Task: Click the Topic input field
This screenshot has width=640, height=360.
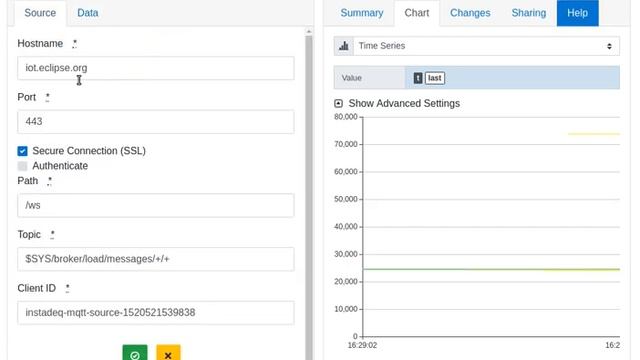Action: coord(156,259)
